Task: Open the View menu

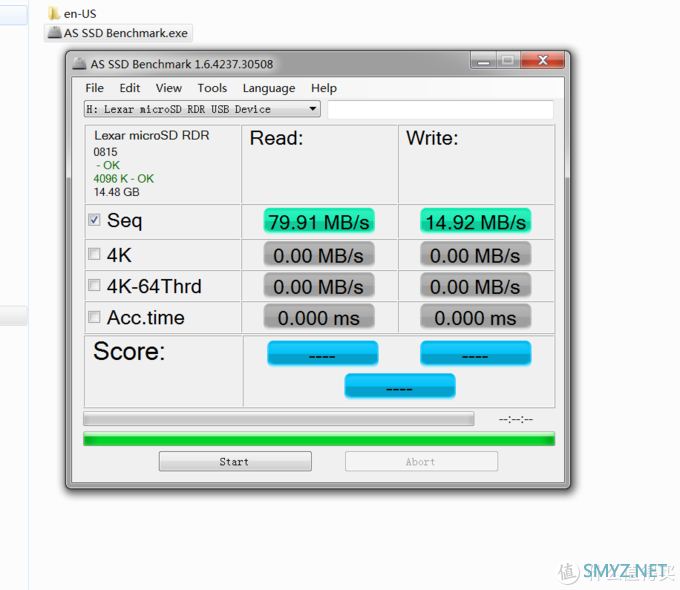Action: pos(169,88)
